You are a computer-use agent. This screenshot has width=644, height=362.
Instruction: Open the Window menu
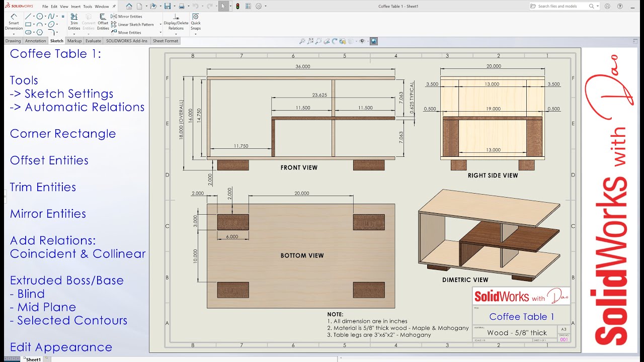point(102,7)
